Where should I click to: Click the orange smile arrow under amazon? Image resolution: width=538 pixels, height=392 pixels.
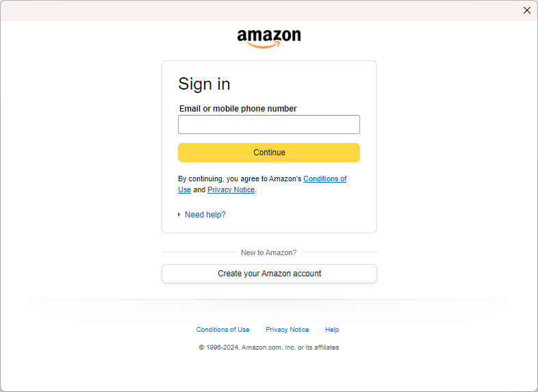coord(264,46)
